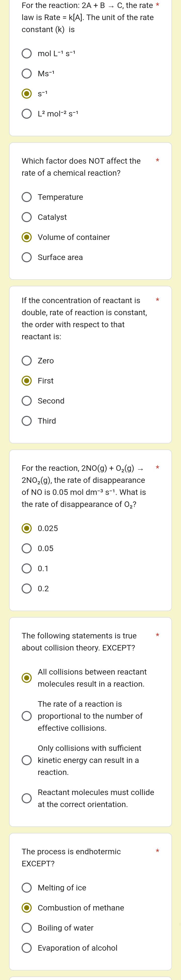The width and height of the screenshot is (181, 980).
Task: Choose Surface area as the answer
Action: click(x=27, y=257)
